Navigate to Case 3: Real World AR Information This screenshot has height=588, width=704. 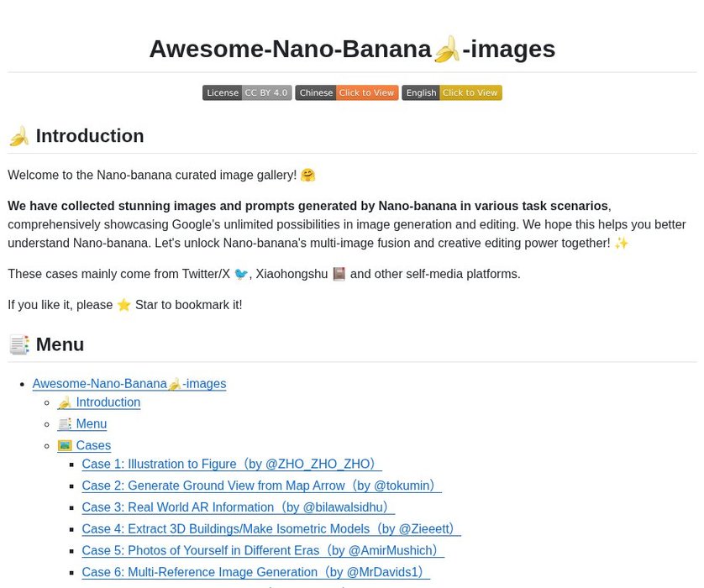pyautogui.click(x=238, y=507)
